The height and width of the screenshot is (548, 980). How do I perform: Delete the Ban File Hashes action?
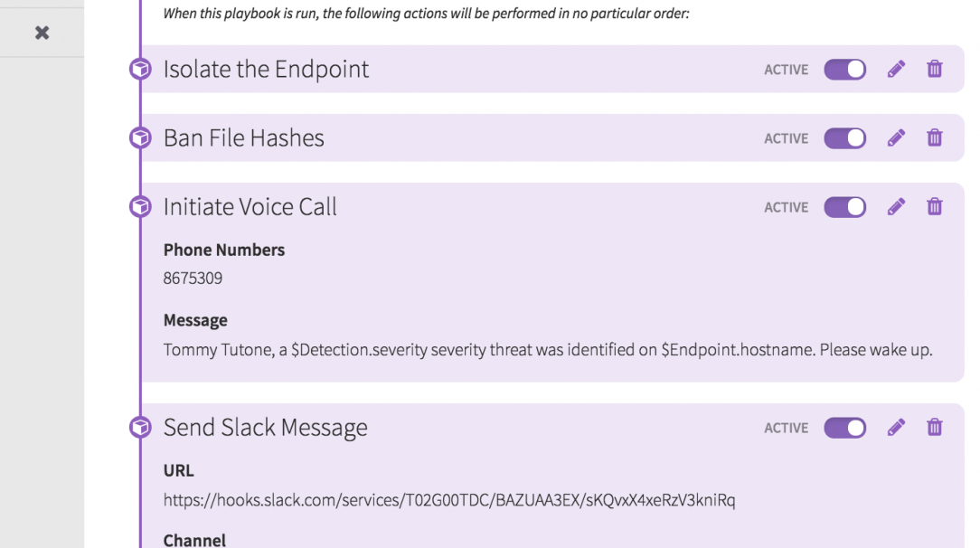935,137
